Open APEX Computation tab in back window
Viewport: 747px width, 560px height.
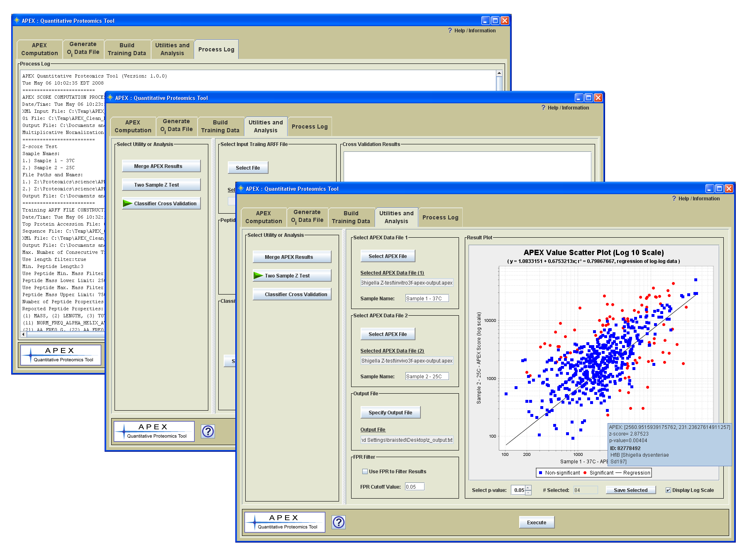click(x=39, y=49)
